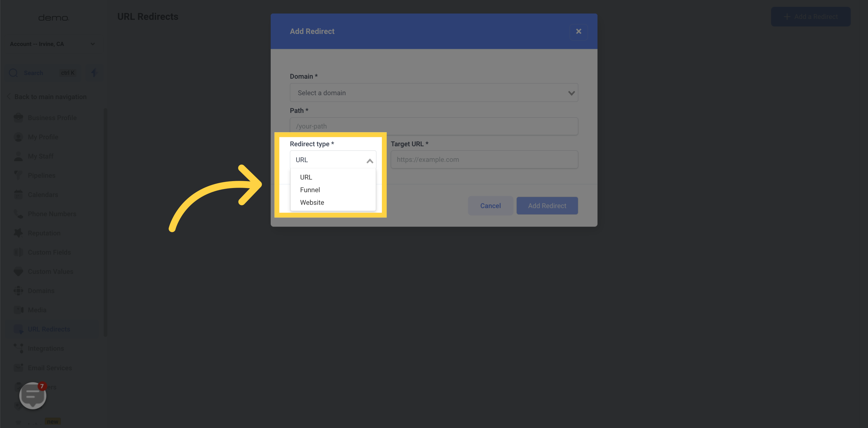This screenshot has width=868, height=428.
Task: Click the notification badge on chat icon
Action: click(42, 386)
